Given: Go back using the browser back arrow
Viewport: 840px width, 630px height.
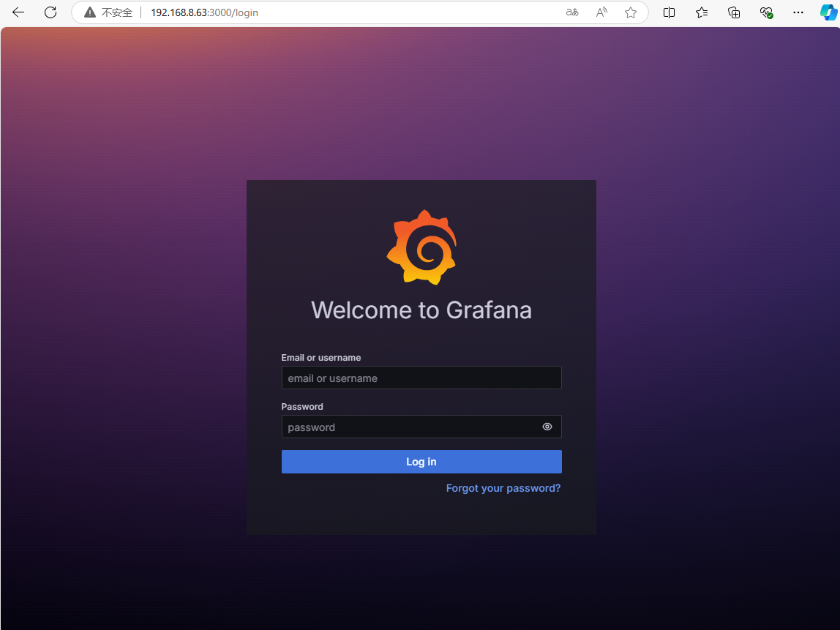Looking at the screenshot, I should tap(18, 12).
